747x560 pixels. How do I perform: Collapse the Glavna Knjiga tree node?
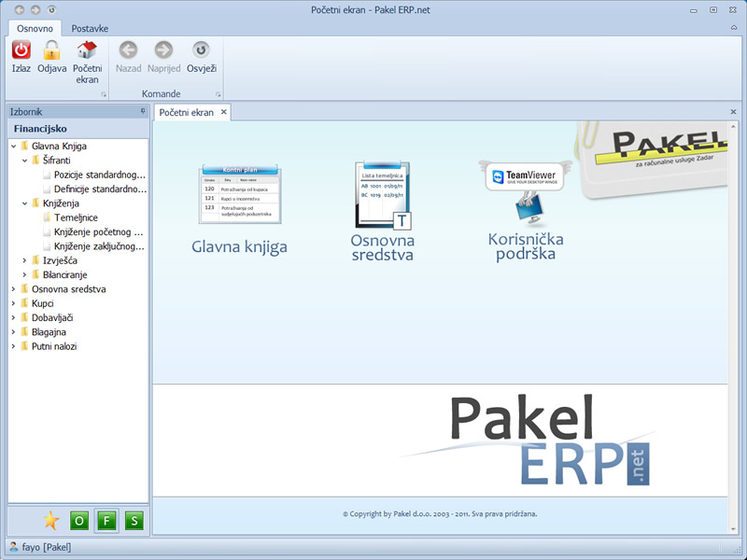(x=13, y=147)
